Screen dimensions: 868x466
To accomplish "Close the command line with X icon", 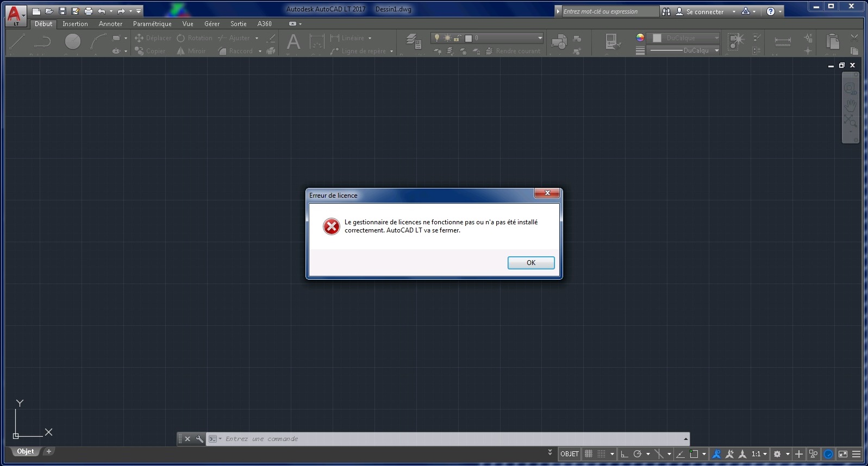I will [x=188, y=439].
